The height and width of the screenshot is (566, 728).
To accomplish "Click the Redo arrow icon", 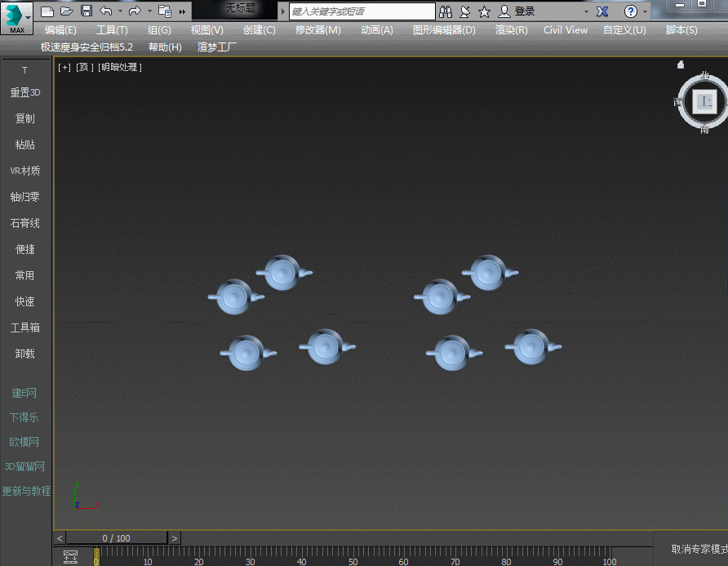I will [135, 11].
